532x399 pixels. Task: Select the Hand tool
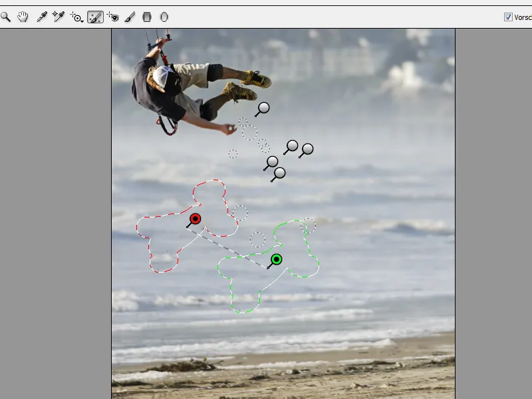click(23, 17)
